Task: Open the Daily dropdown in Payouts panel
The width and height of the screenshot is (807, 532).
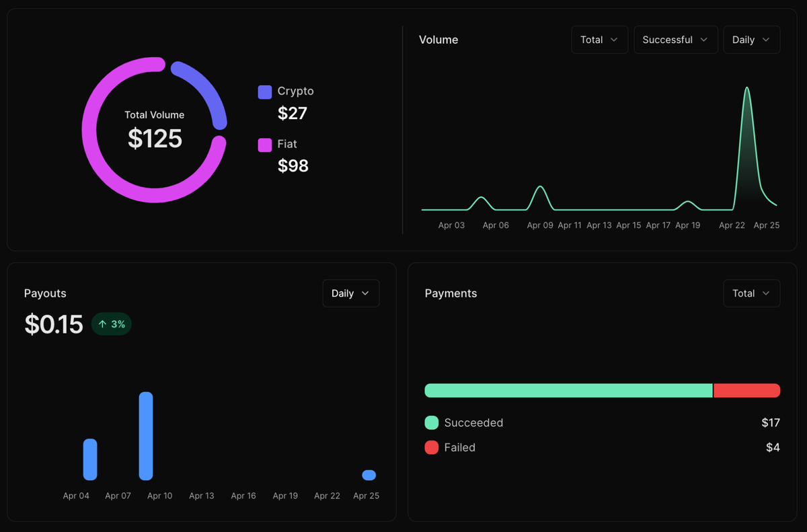Action: (350, 293)
